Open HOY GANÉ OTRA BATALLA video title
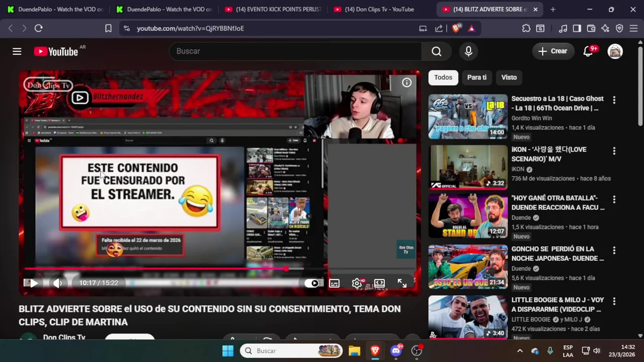Image resolution: width=644 pixels, height=362 pixels. pyautogui.click(x=558, y=203)
